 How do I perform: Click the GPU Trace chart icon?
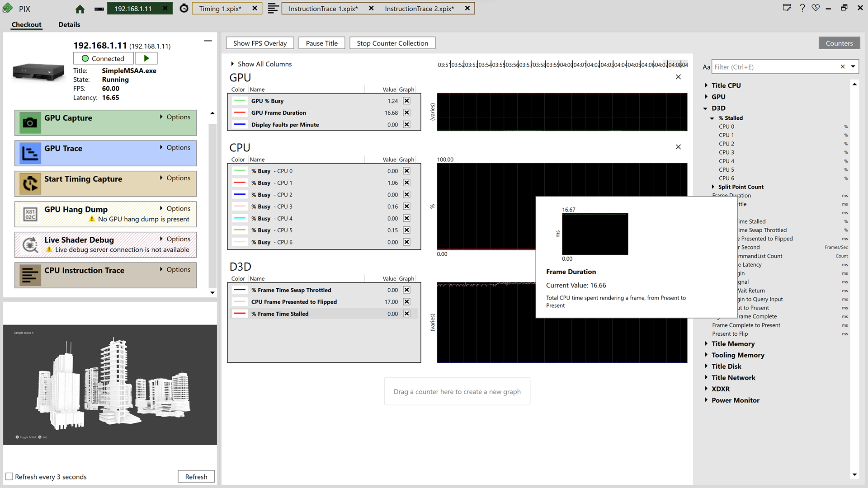[x=30, y=153]
